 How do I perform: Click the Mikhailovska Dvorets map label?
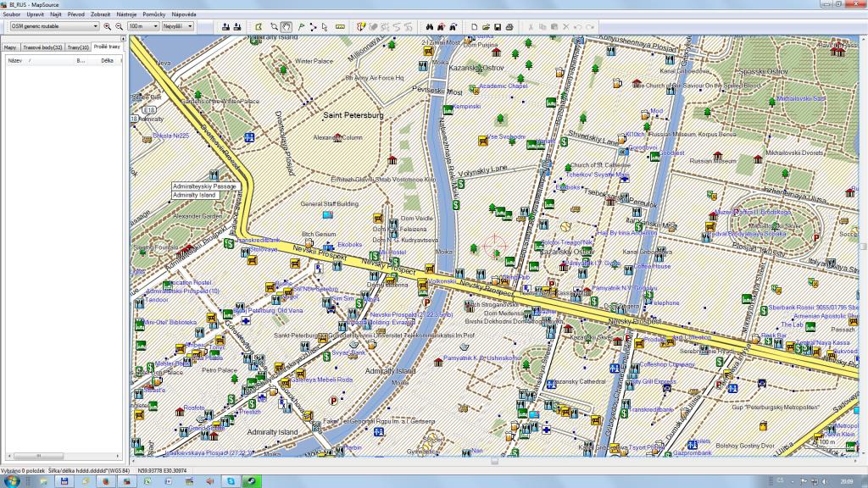[x=794, y=152]
